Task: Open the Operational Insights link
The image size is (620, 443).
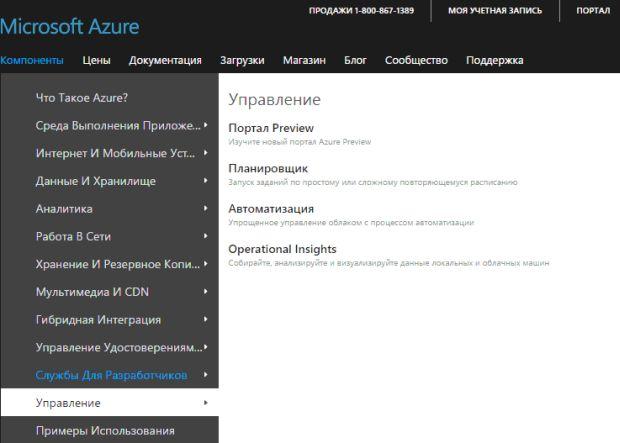Action: [x=282, y=249]
